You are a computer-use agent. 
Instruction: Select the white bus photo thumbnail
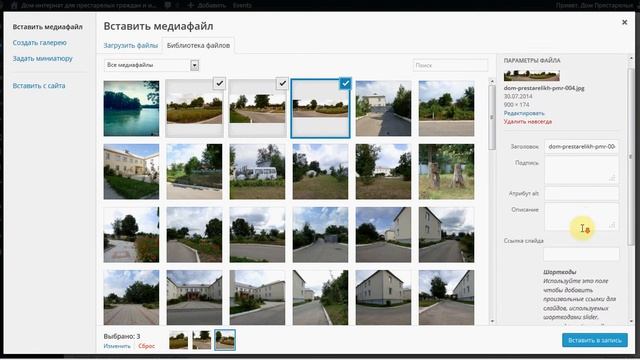pyautogui.click(x=257, y=171)
